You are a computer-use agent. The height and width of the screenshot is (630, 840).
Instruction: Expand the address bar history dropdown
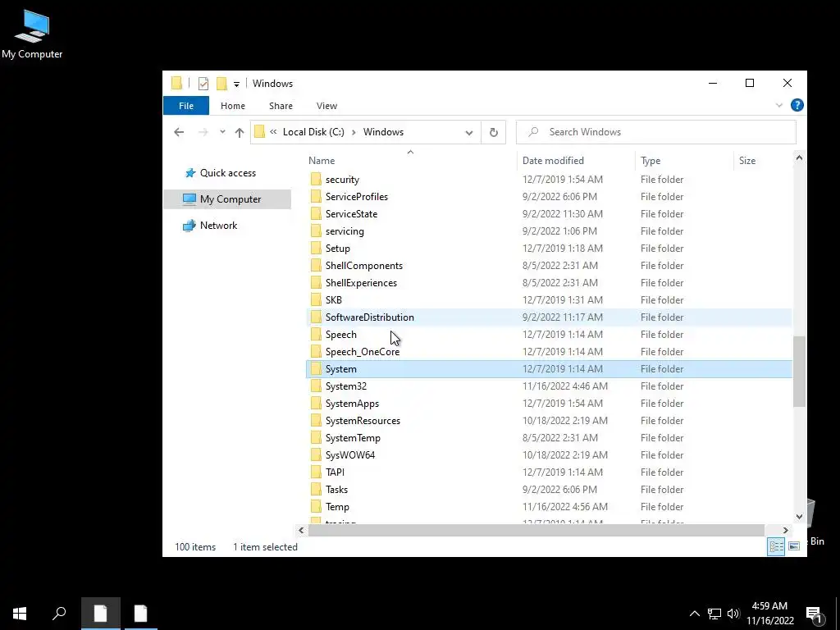469,132
